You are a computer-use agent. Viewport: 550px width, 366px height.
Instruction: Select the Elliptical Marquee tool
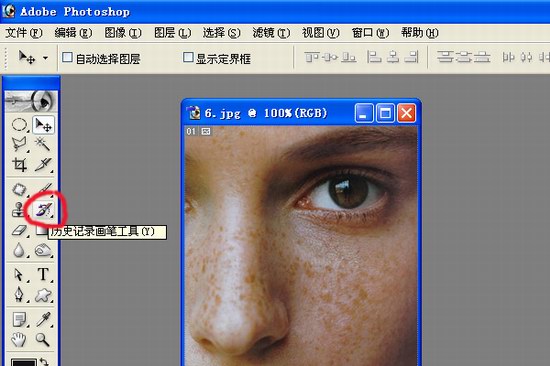point(19,125)
